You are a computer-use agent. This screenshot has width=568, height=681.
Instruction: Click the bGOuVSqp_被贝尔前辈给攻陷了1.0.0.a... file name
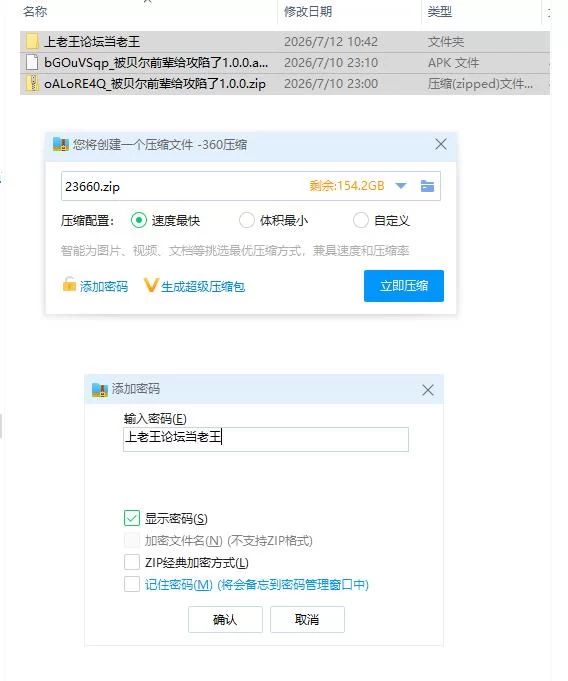156,63
